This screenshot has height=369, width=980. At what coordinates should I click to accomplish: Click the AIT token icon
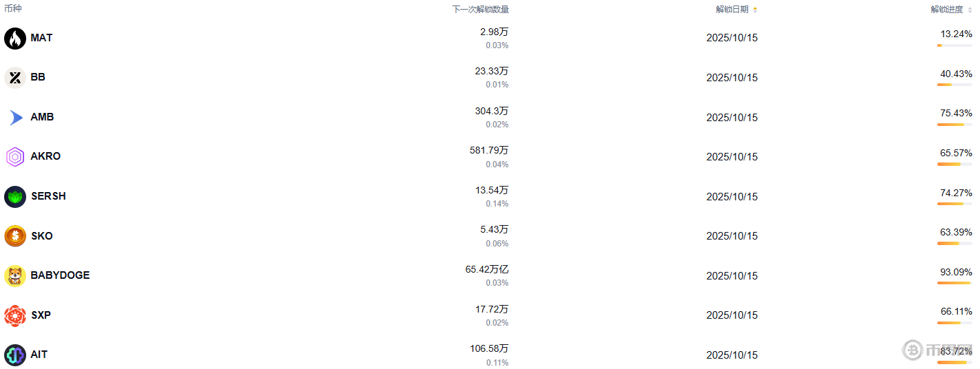pos(15,355)
